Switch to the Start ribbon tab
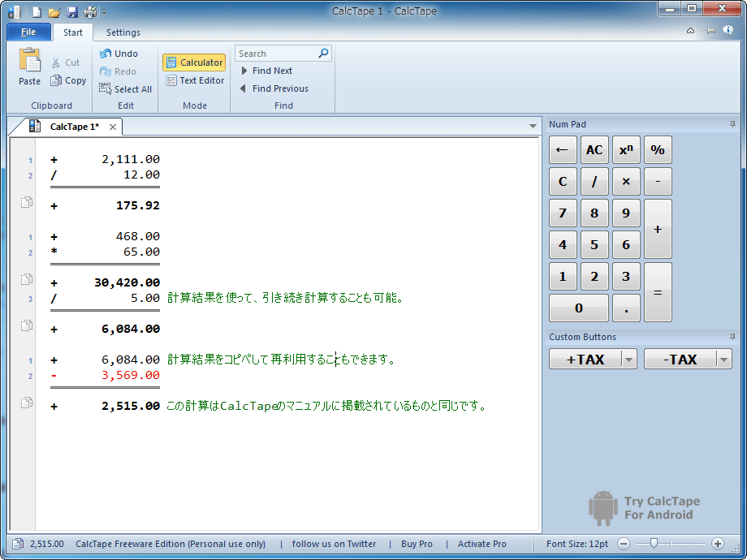The image size is (747, 560). (73, 32)
